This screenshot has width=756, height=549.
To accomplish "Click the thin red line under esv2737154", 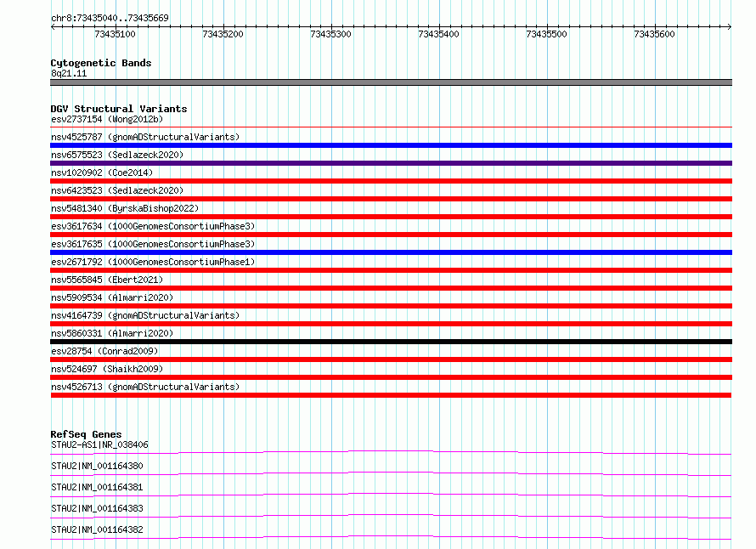I will 391,127.
